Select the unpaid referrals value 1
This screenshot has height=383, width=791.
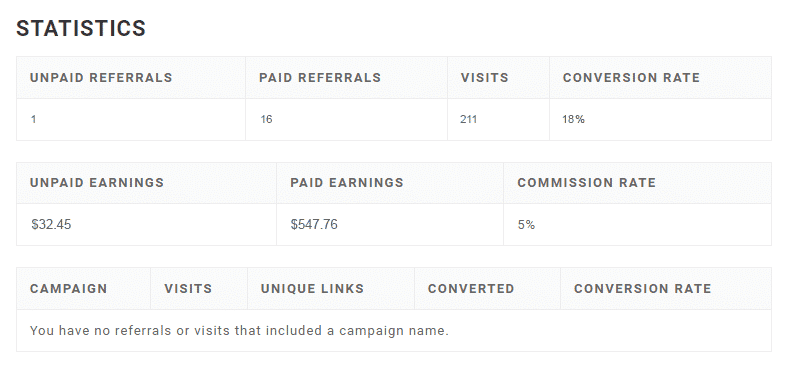click(33, 120)
